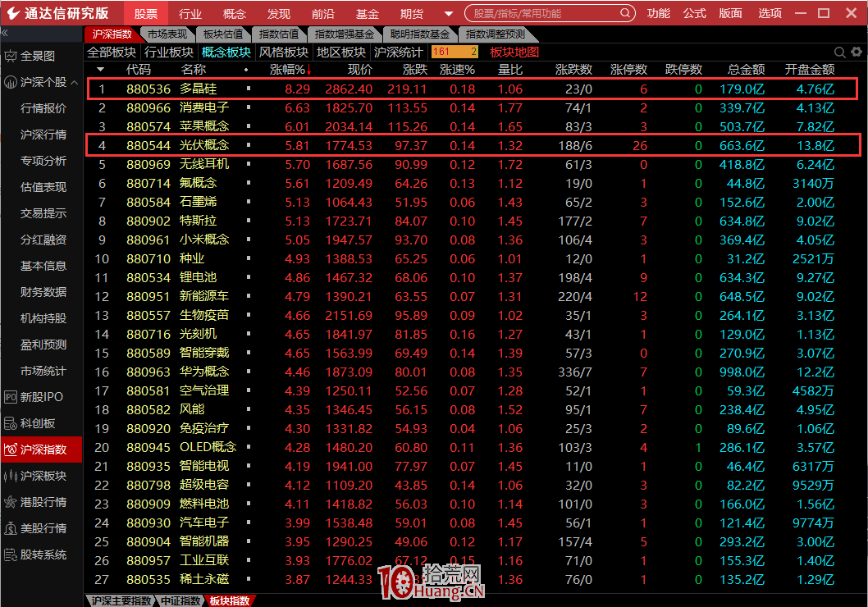The height and width of the screenshot is (607, 868).
Task: Select sidebar item 机构持股
Action: click(43, 318)
